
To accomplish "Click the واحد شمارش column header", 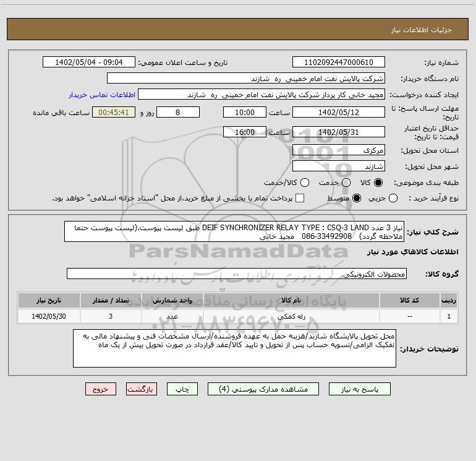I will click(x=172, y=300).
